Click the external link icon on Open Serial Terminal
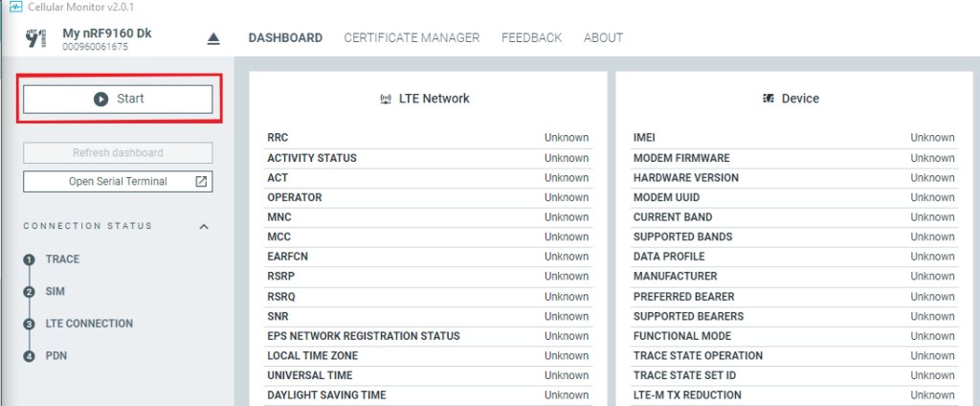 (x=201, y=181)
